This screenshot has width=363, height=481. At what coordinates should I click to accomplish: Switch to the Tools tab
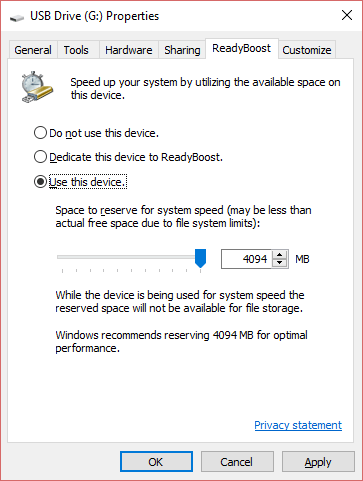(x=76, y=50)
